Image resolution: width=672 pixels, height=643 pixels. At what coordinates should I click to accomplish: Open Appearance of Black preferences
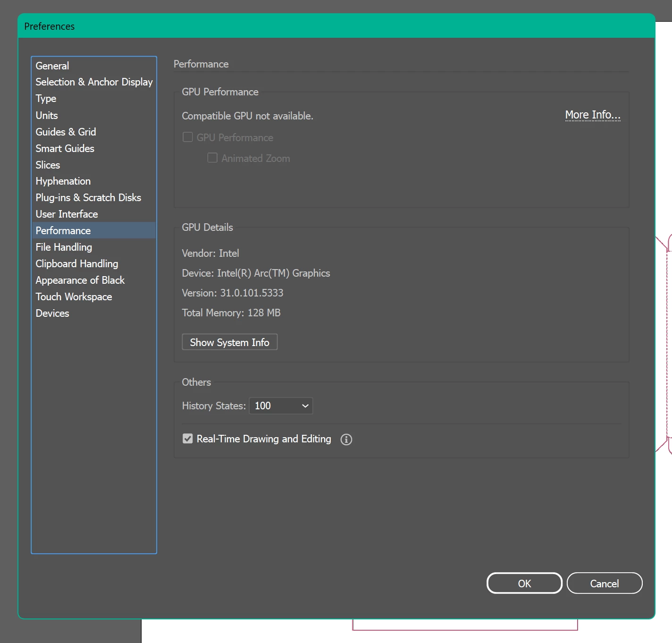pos(93,280)
